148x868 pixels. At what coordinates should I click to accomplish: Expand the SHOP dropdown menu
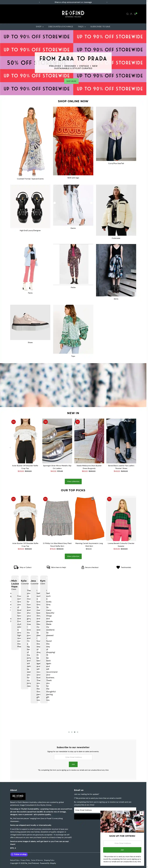(x=40, y=26)
